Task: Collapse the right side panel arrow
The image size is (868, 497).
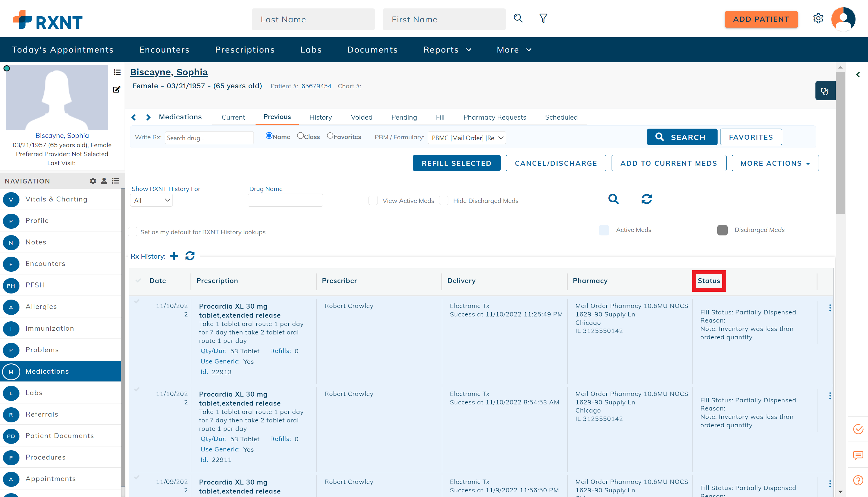Action: (858, 75)
